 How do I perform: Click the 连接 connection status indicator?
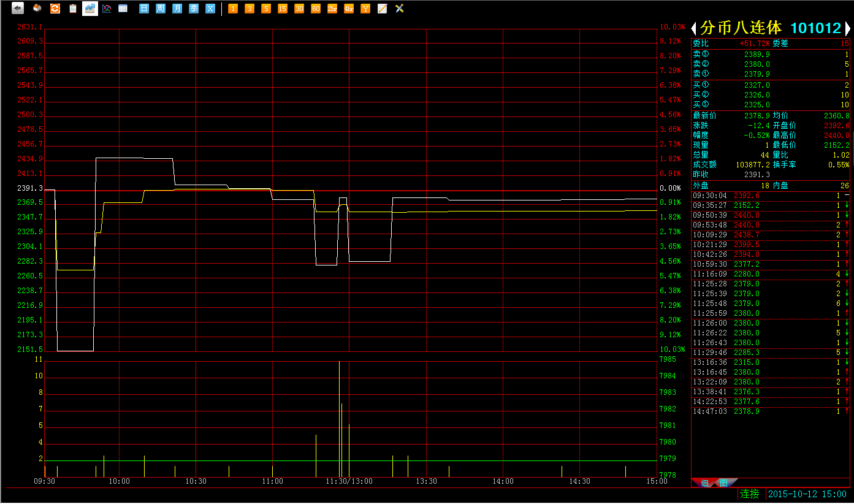point(749,494)
